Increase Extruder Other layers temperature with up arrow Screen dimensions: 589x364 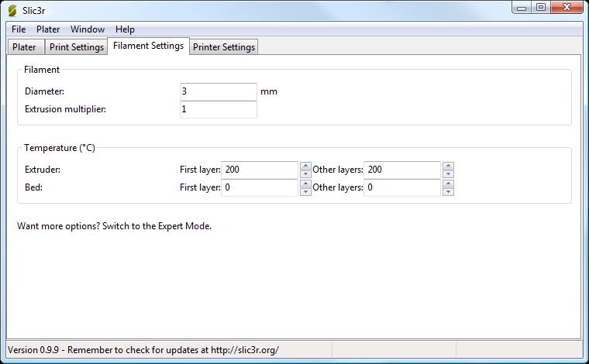(x=448, y=166)
